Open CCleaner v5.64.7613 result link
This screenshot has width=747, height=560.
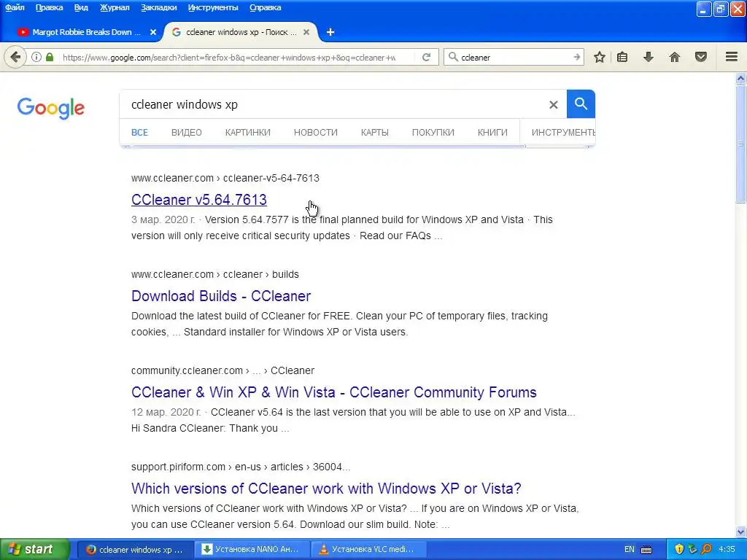tap(199, 200)
